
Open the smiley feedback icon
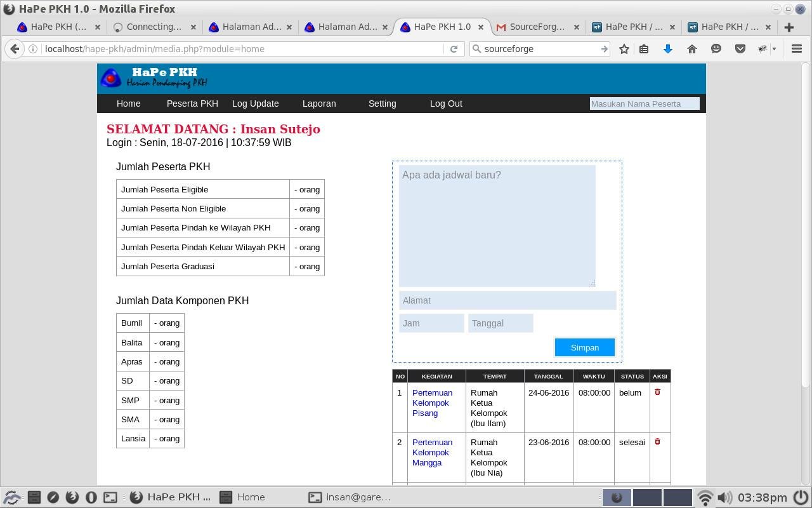716,48
